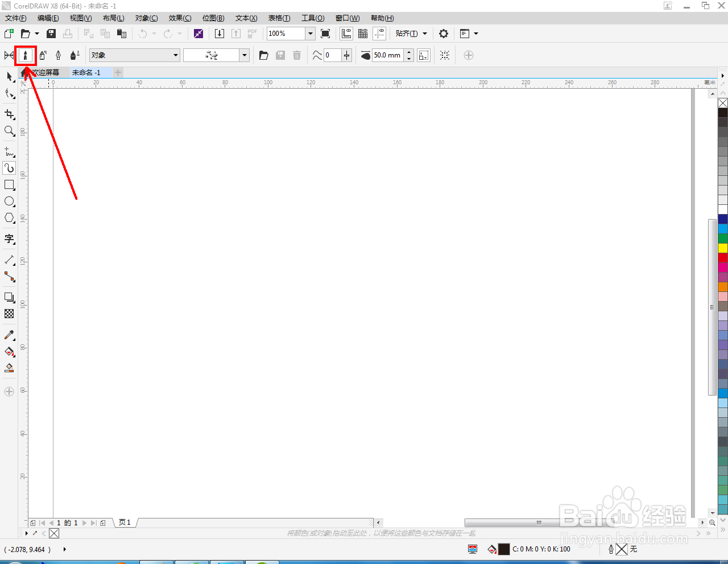Select the Zoom magnifier tool

coord(9,131)
